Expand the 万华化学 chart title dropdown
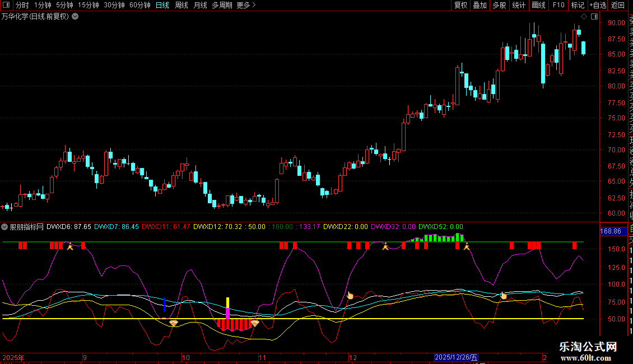 (x=75, y=16)
